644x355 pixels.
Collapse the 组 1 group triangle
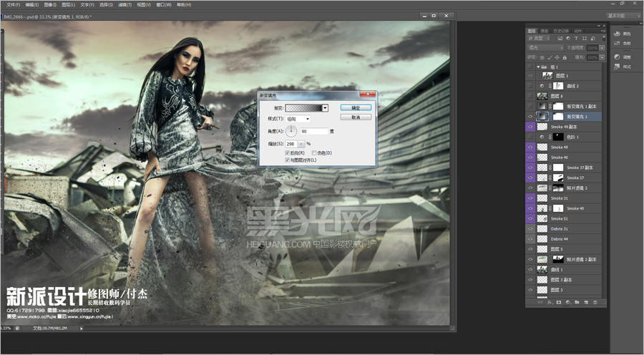tap(538, 67)
